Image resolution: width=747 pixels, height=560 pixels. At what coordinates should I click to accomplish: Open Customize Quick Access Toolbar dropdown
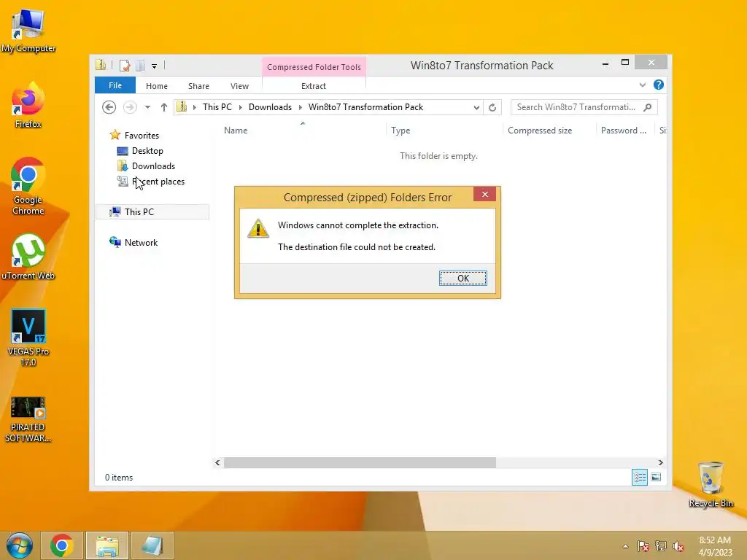(x=155, y=66)
